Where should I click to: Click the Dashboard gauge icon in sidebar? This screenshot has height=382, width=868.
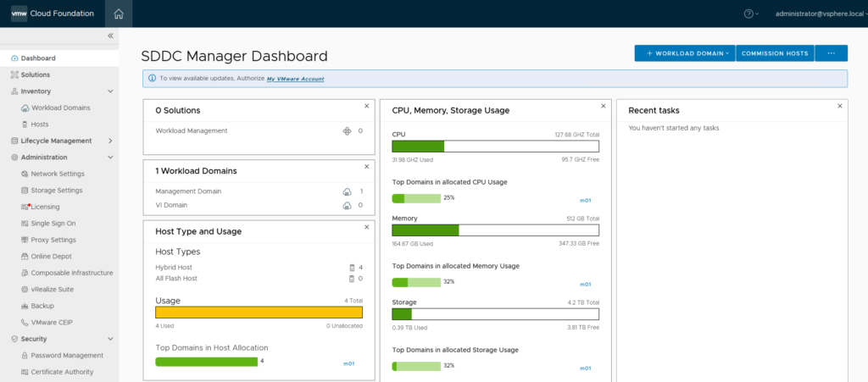pos(15,58)
